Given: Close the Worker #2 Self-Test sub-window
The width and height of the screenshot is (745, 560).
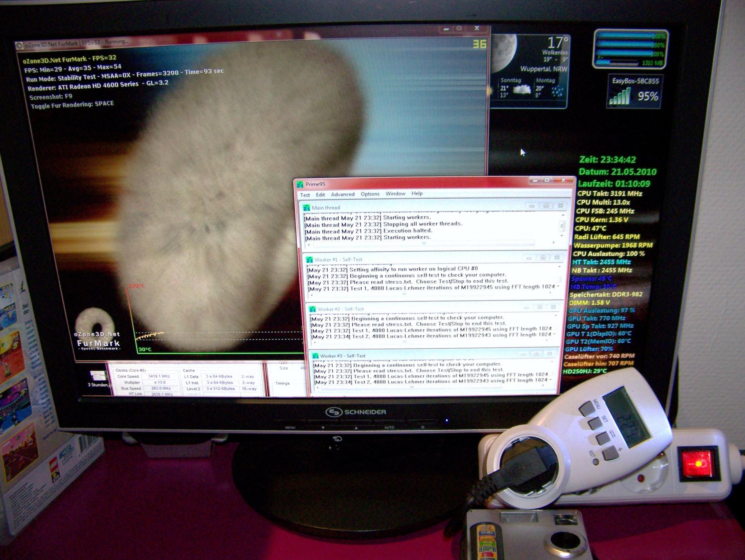Looking at the screenshot, I should tap(553, 307).
